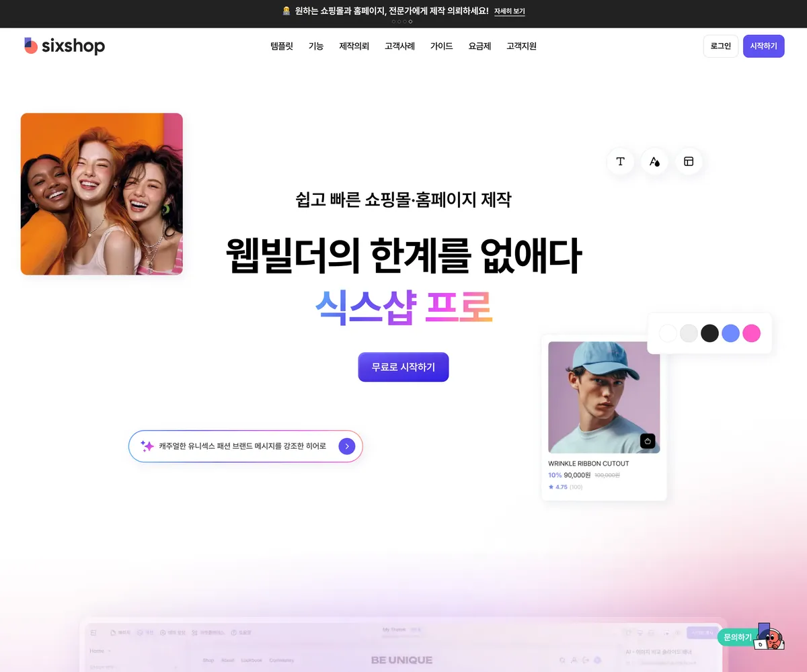Select the font color droplet icon
Viewport: 807px width, 672px height.
(x=654, y=161)
